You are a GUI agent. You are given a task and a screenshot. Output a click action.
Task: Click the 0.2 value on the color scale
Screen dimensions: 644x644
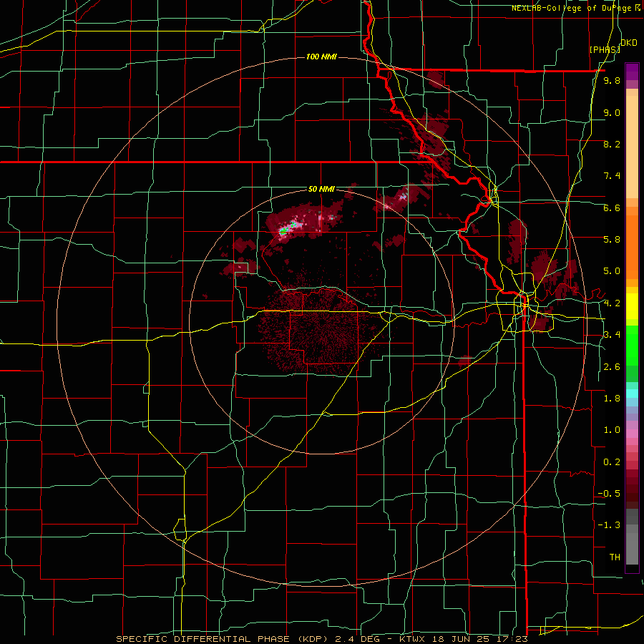click(x=612, y=462)
